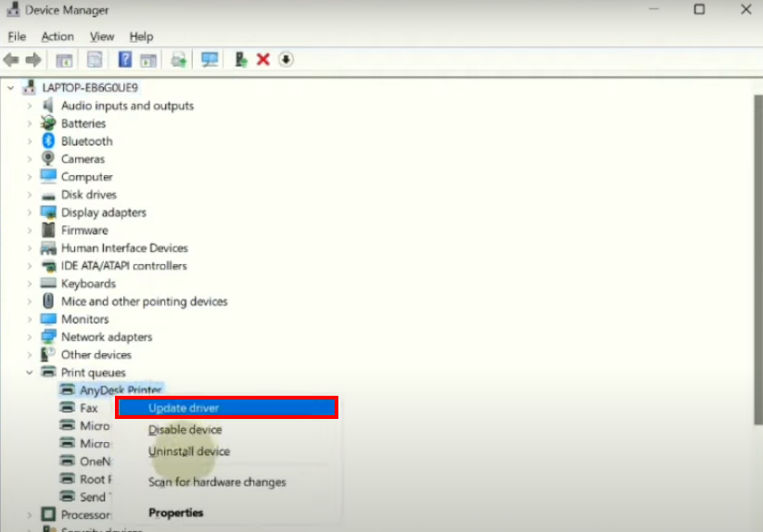
Task: Select the Batteries category label
Action: point(83,123)
